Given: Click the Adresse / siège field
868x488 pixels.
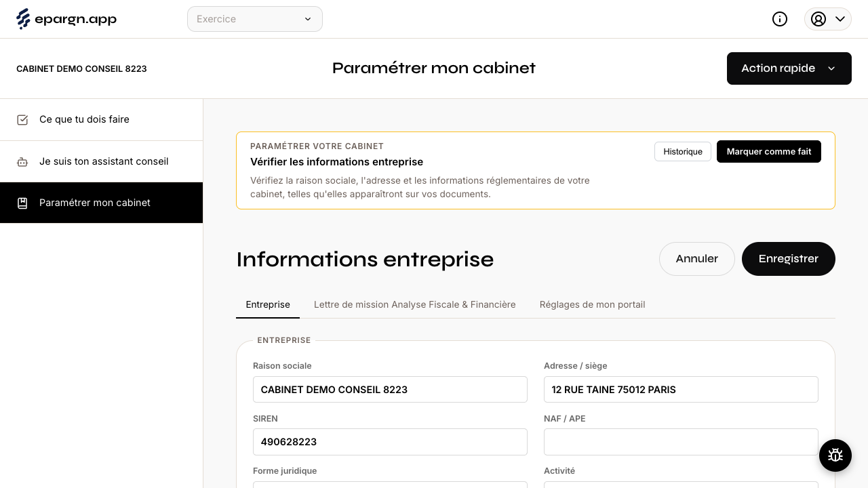Looking at the screenshot, I should 681,390.
